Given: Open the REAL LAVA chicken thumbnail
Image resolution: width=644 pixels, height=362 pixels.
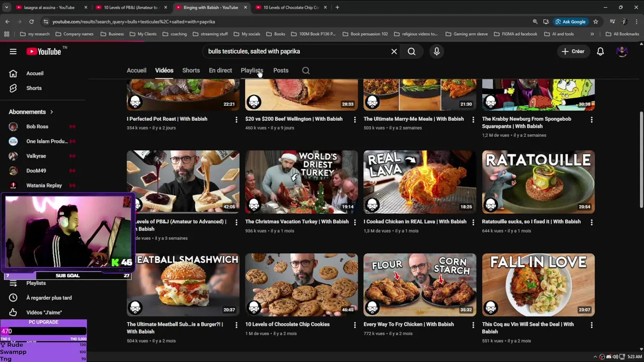Looking at the screenshot, I should pyautogui.click(x=420, y=182).
